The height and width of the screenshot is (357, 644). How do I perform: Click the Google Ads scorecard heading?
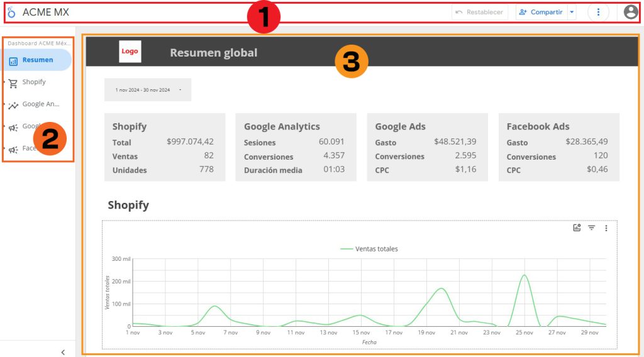(x=400, y=126)
